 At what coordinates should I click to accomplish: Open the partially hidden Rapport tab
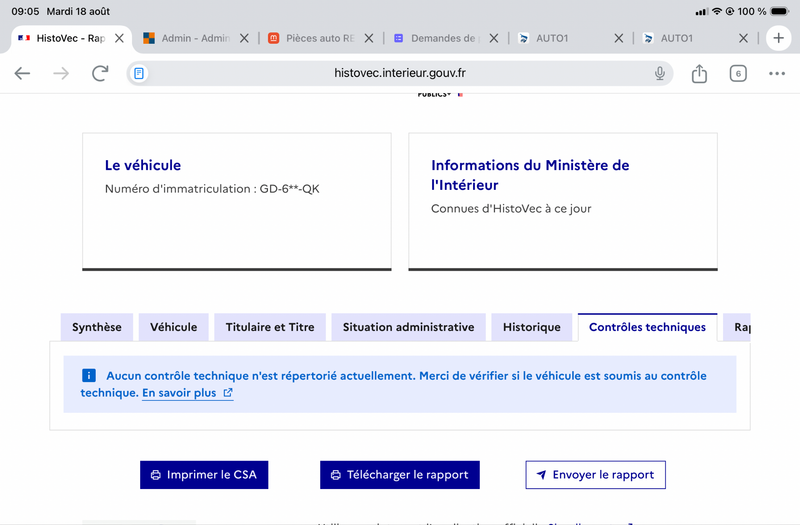[737, 327]
